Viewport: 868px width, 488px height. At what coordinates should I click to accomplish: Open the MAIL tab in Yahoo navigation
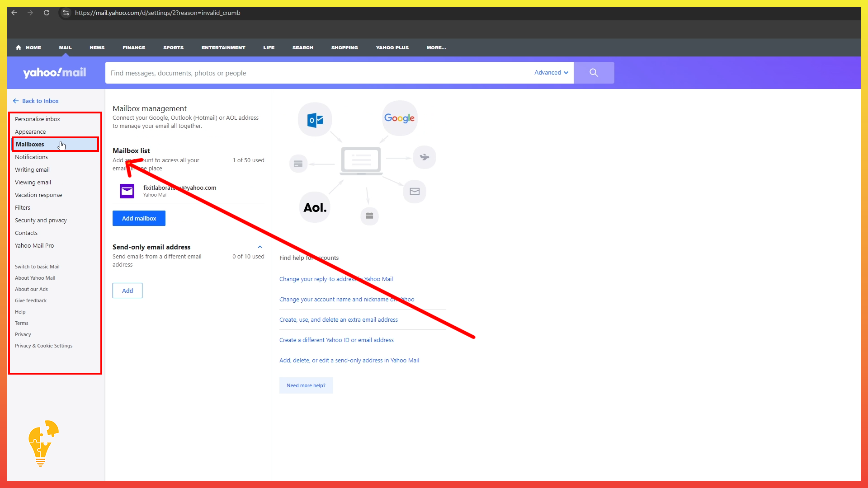(65, 47)
